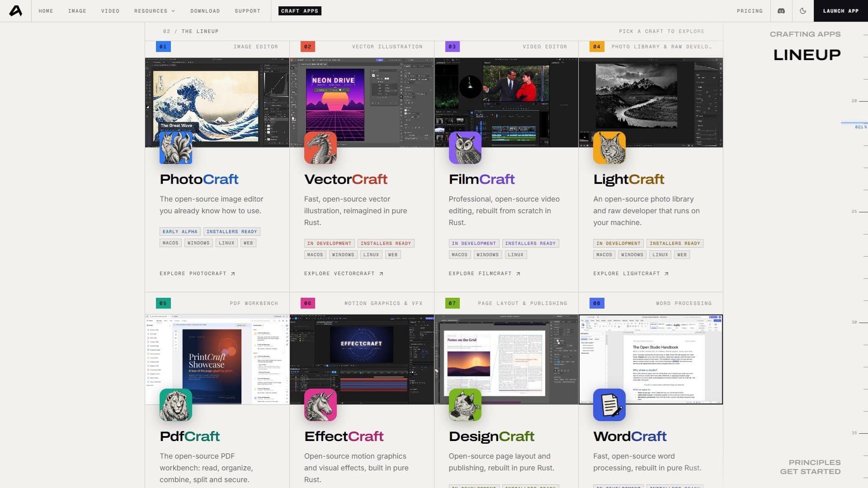This screenshot has width=868, height=488.
Task: Follow the Explore PhotoCraft link
Action: click(197, 274)
